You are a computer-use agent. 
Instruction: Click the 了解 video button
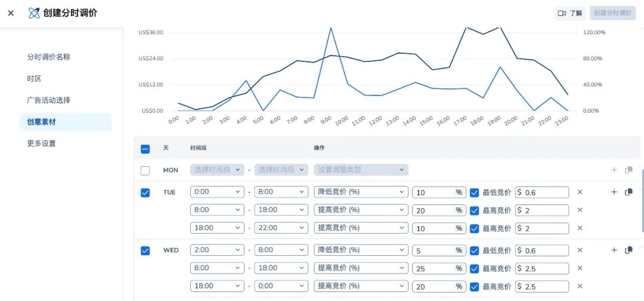[x=570, y=13]
